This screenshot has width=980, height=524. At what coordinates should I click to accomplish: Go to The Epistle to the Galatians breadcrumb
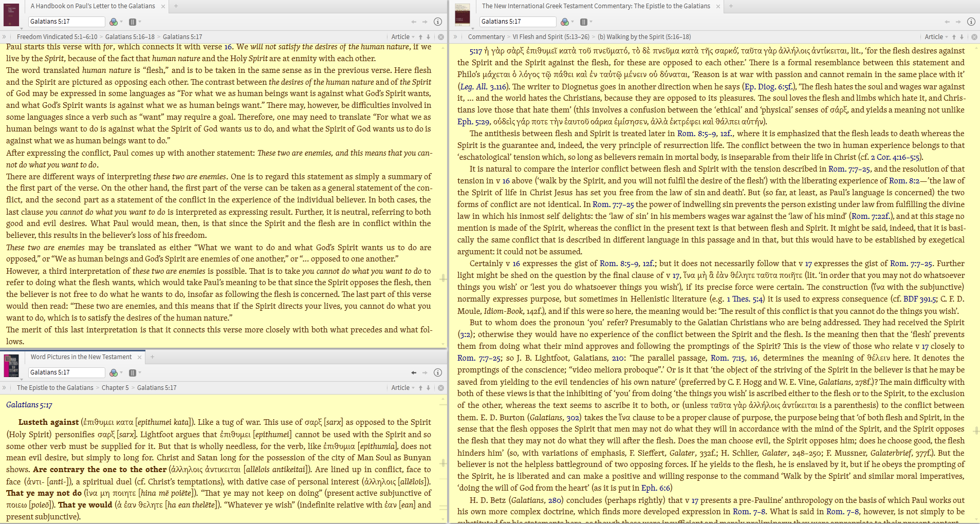55,388
